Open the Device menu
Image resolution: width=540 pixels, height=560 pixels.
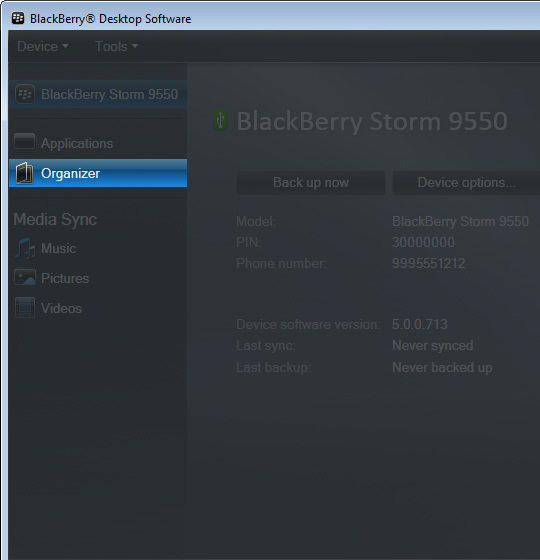click(x=42, y=46)
